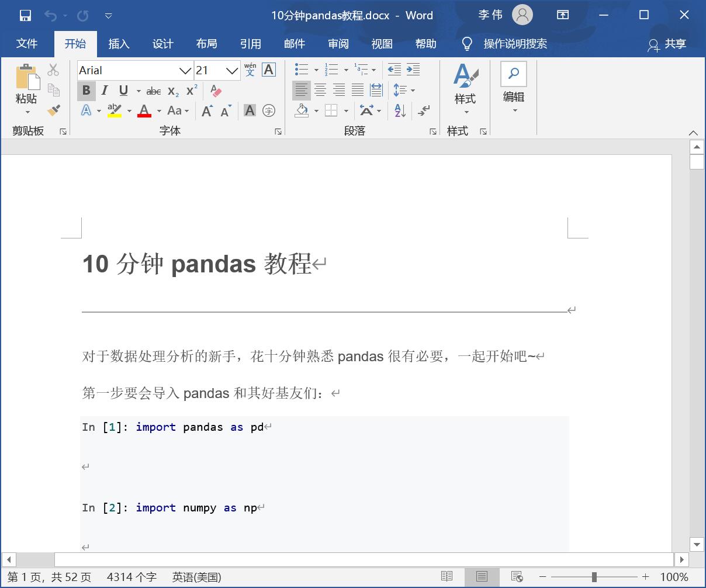Apply strikethrough to text
This screenshot has height=588, width=706.
153,91
